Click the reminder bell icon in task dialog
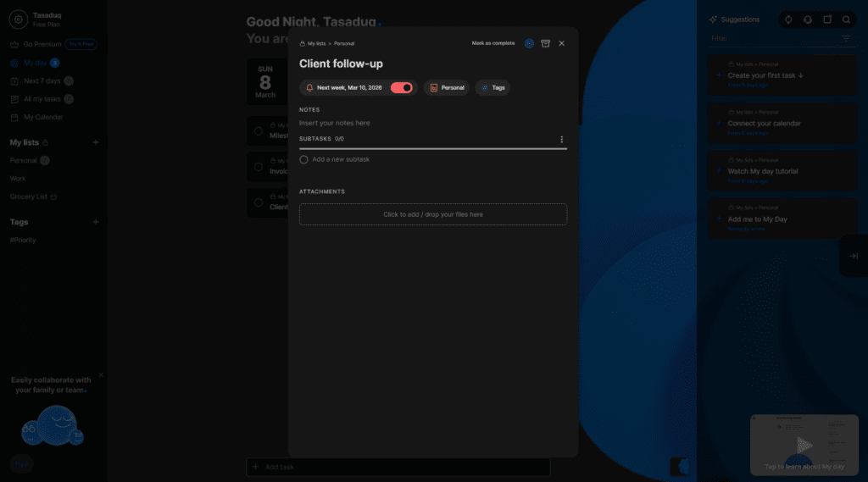The height and width of the screenshot is (482, 868). click(309, 87)
